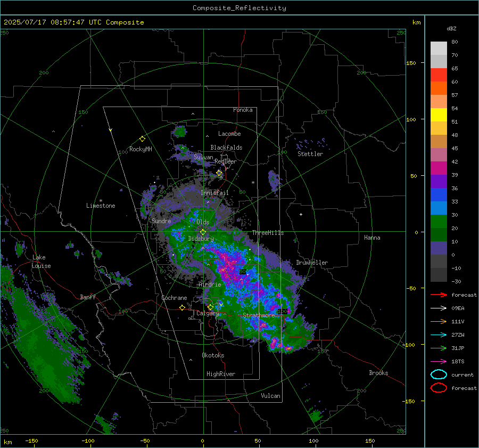Click the RockyMH label
This screenshot has height=448, width=479.
click(x=141, y=149)
